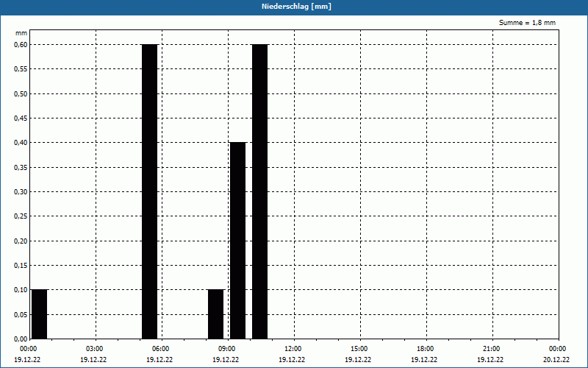The width and height of the screenshot is (588, 368).
Task: Click the 15:00 time label
Action: [360, 349]
